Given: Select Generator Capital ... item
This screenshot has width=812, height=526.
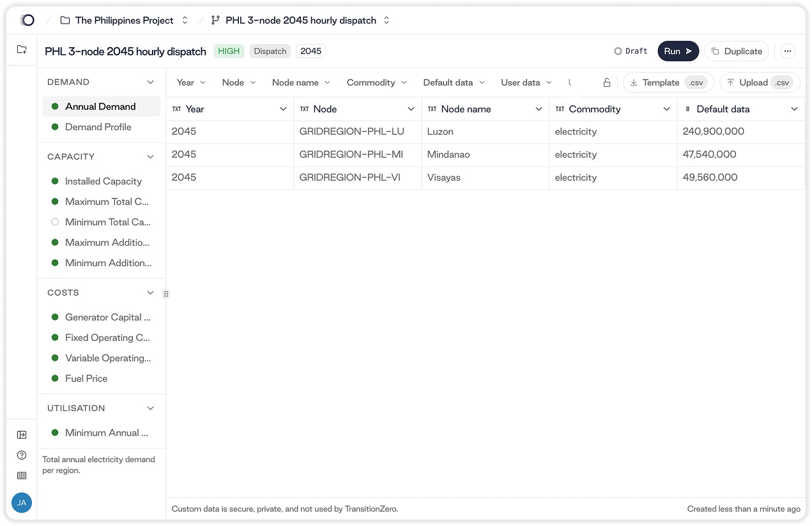Looking at the screenshot, I should [102, 317].
